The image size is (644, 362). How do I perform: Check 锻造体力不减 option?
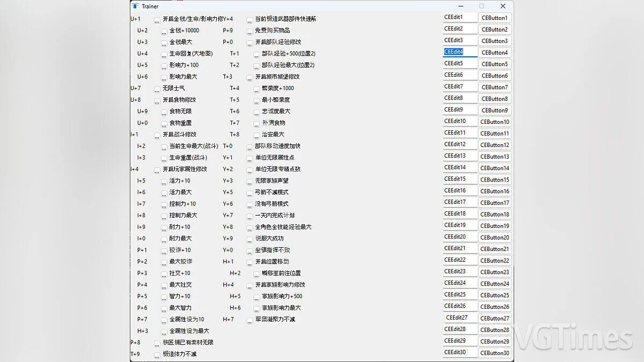157,355
